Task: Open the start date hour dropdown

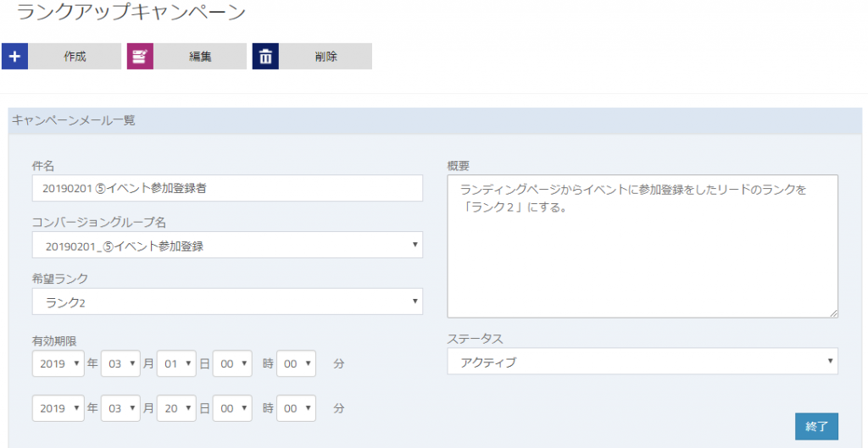Action: (232, 363)
